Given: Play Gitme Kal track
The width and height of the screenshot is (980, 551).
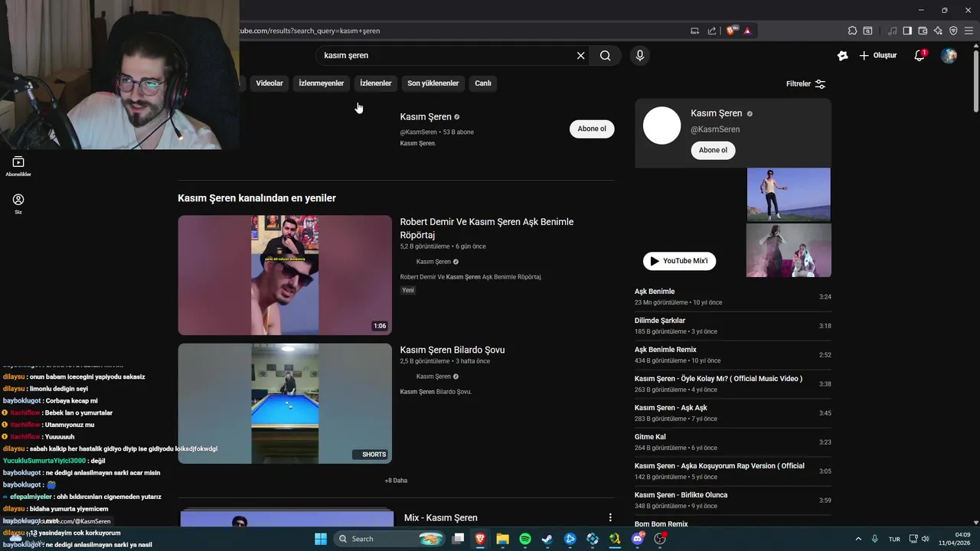Looking at the screenshot, I should (x=733, y=442).
